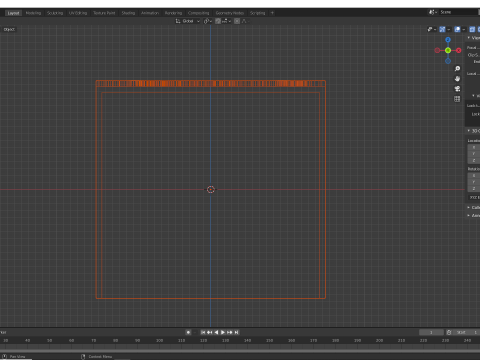Toggle snapping magnet icon
This screenshot has height=360, width=480.
click(218, 21)
